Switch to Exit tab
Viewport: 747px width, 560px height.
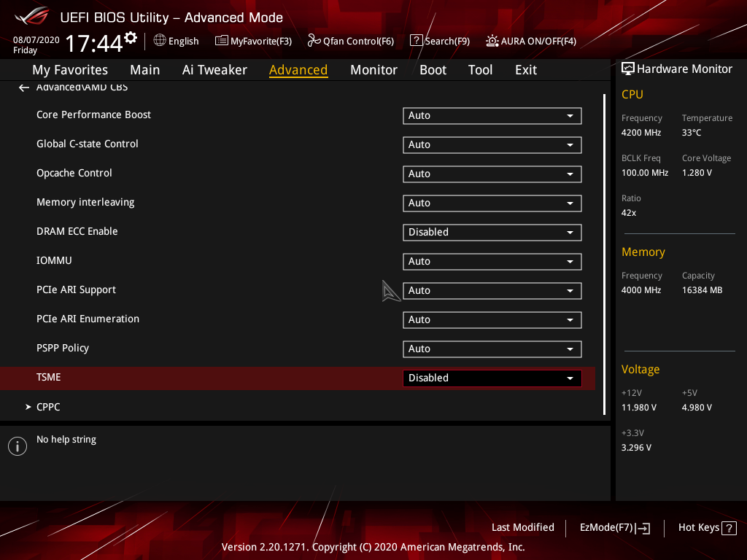tap(526, 70)
